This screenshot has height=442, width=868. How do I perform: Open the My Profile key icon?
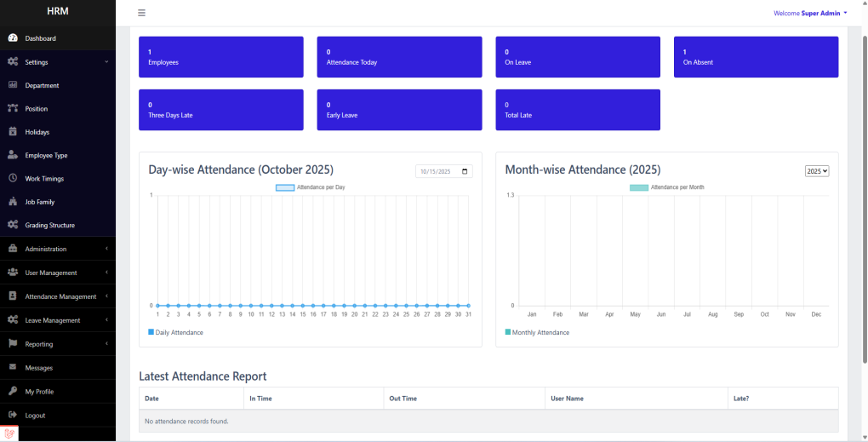click(13, 392)
